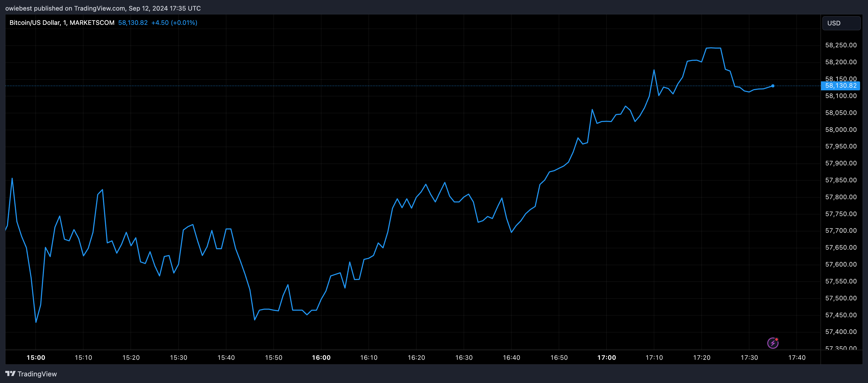Click the 58,000.00 price axis label
868x383 pixels.
841,129
